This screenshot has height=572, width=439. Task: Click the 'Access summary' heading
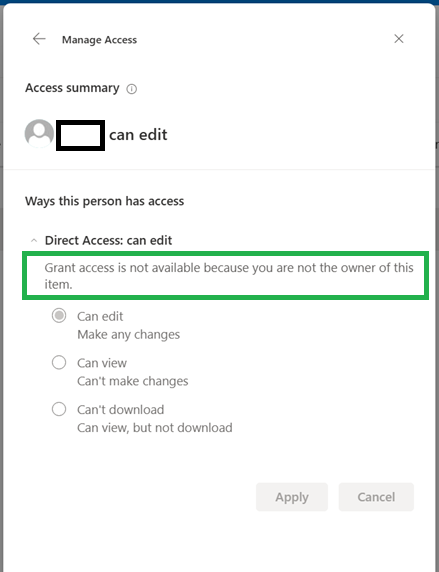pyautogui.click(x=72, y=88)
